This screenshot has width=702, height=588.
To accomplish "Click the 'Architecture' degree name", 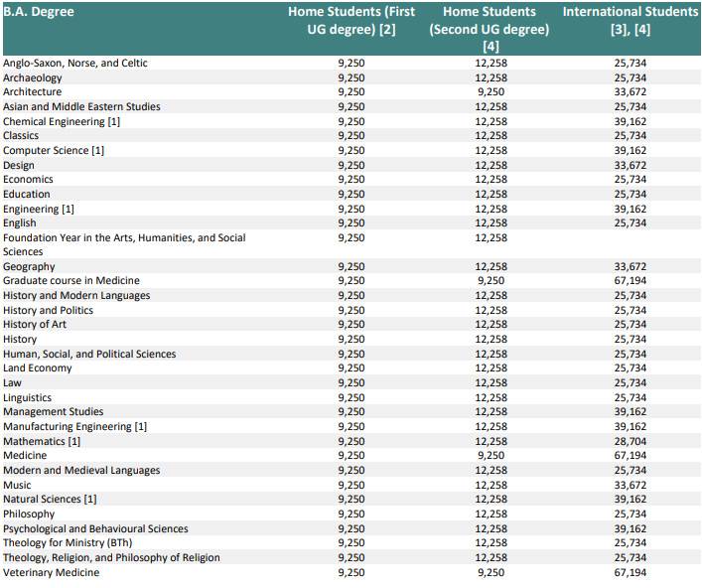I will click(x=32, y=92).
